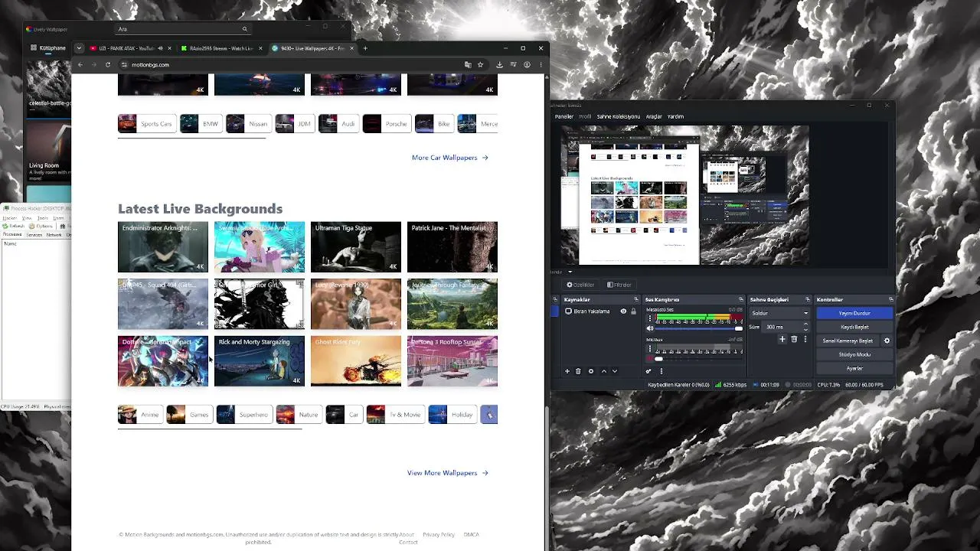Viewport: 980px width, 551px height.
Task: Add a new source in OBS Kaynaklar panel
Action: (567, 371)
